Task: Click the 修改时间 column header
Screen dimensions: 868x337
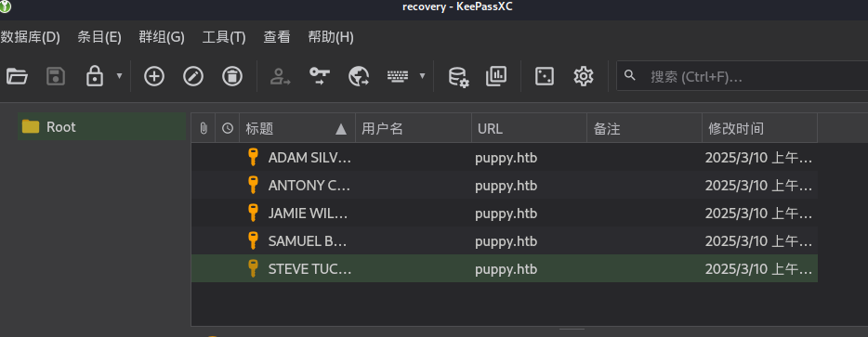Action: pos(759,128)
